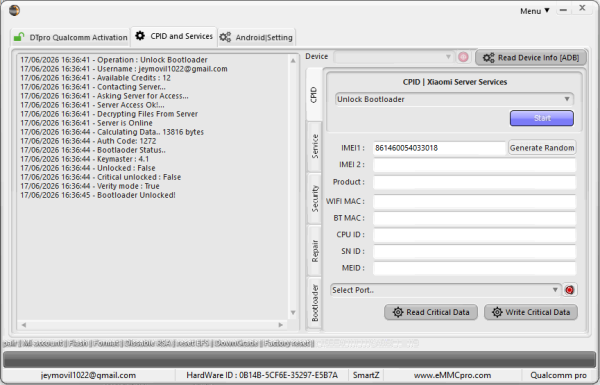
Task: Click the HardWare ID status bar entry
Action: [262, 375]
